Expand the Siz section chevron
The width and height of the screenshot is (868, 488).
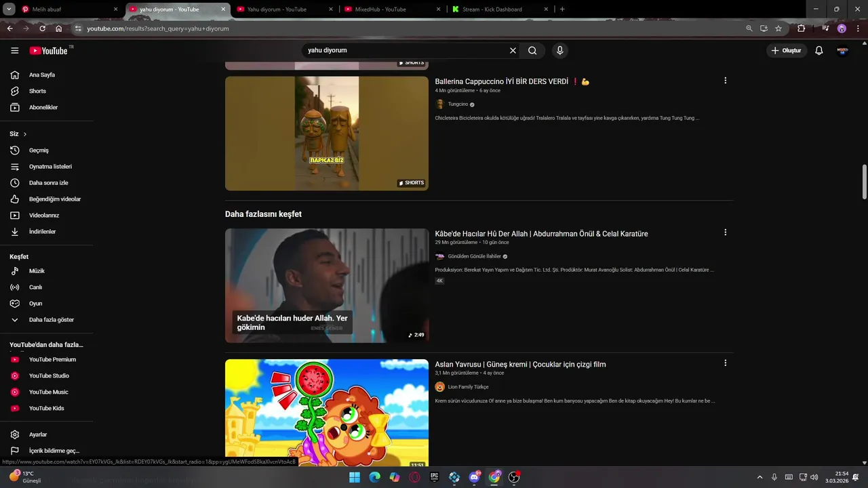point(25,134)
